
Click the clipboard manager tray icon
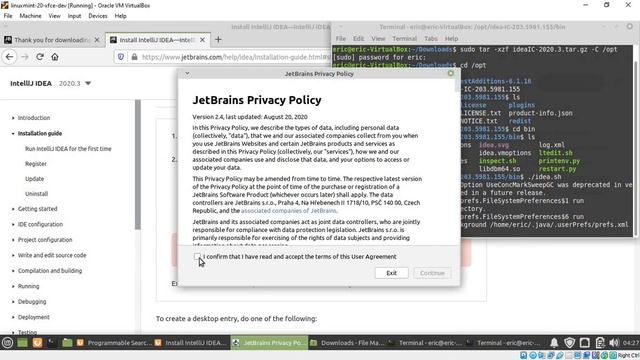[x=599, y=343]
